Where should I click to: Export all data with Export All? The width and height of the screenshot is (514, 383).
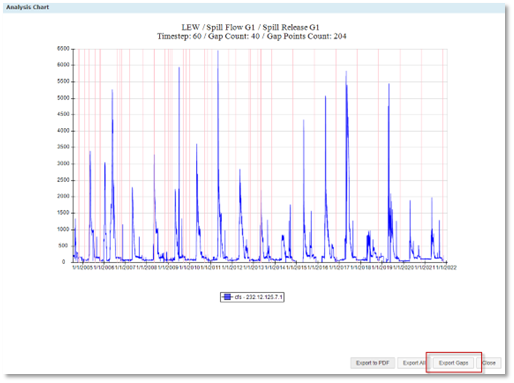pyautogui.click(x=414, y=363)
